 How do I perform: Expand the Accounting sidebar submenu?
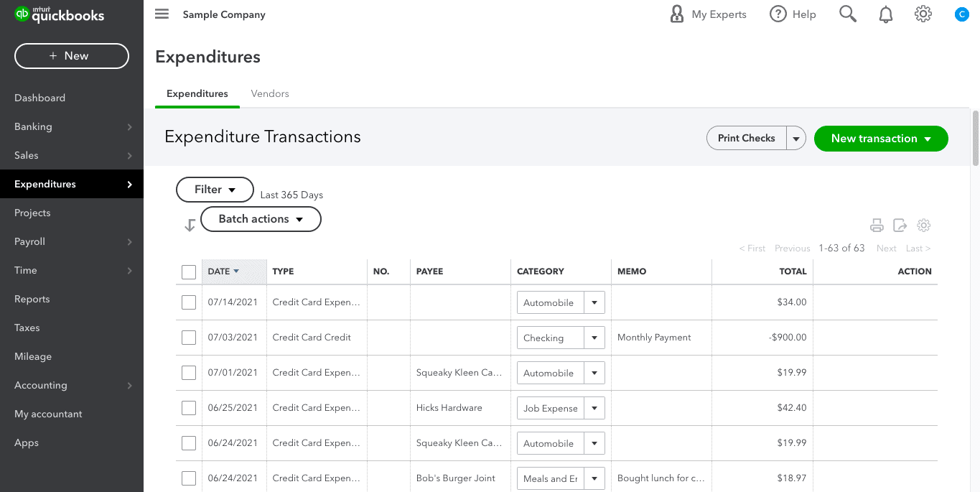130,386
